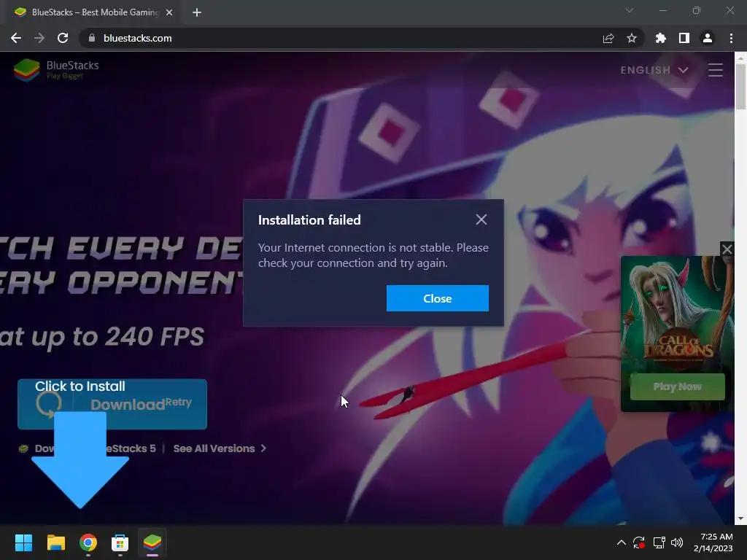Expand See All Versions chevron arrow
This screenshot has width=747, height=560.
pos(263,448)
